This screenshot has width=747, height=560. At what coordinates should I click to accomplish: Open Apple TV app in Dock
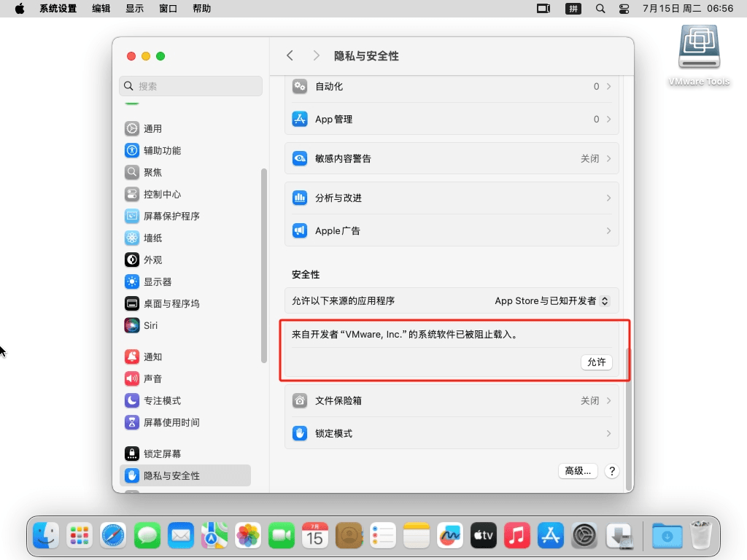pos(484,536)
